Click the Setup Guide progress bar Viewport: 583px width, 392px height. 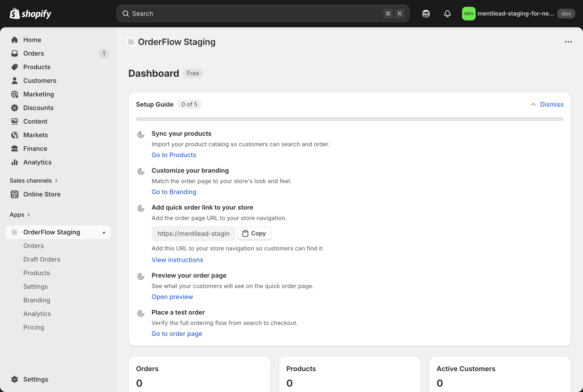[350, 119]
